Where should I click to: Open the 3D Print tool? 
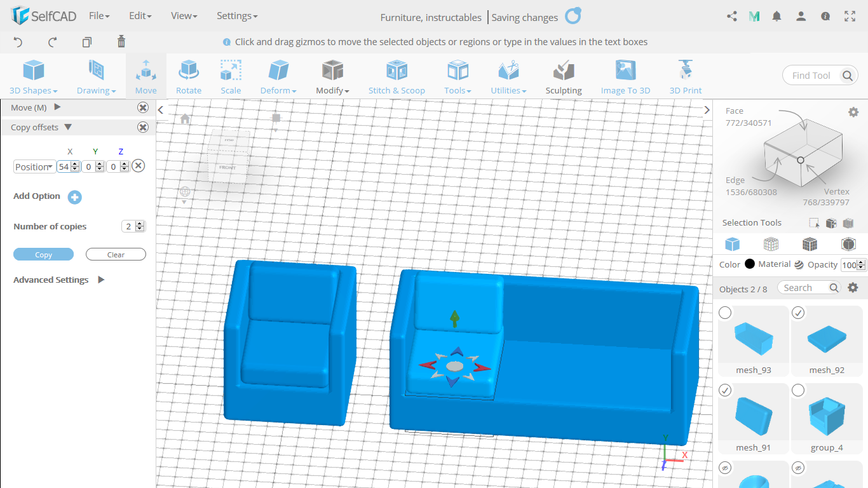(x=686, y=76)
